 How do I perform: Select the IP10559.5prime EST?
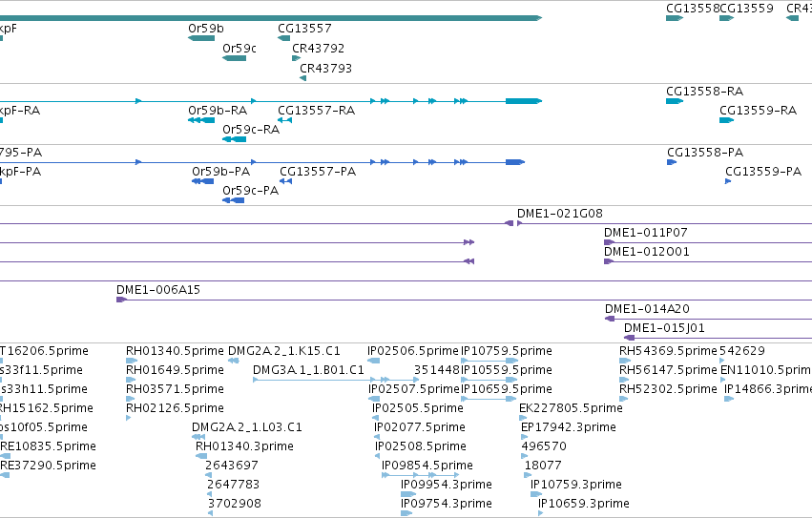[x=489, y=380]
